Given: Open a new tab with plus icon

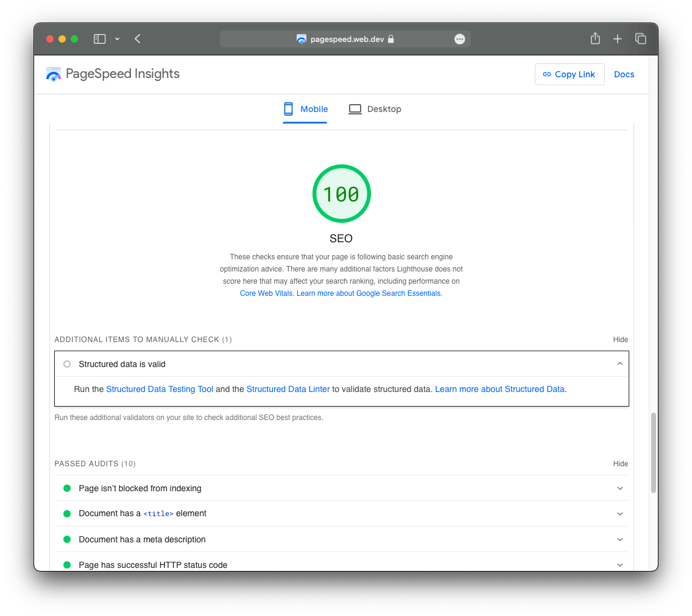Looking at the screenshot, I should point(618,39).
